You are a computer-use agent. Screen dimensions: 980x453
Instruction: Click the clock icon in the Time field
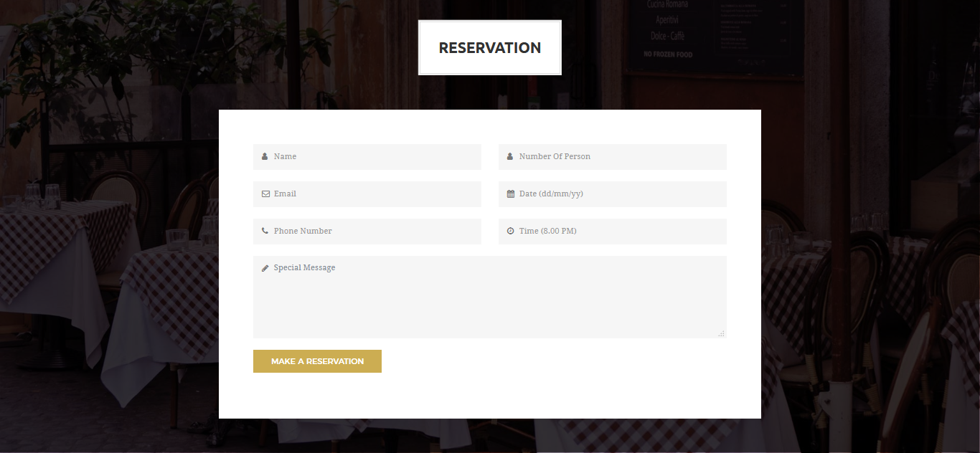pyautogui.click(x=511, y=231)
